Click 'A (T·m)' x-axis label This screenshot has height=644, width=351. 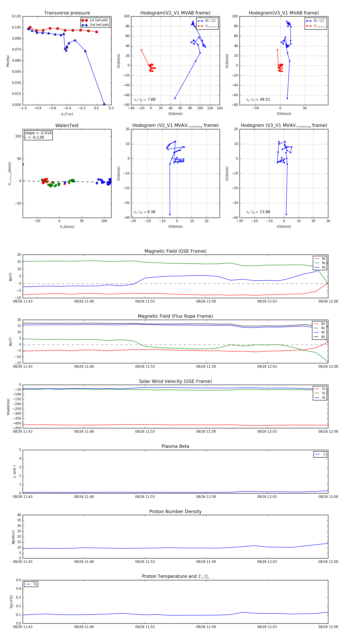(x=67, y=114)
